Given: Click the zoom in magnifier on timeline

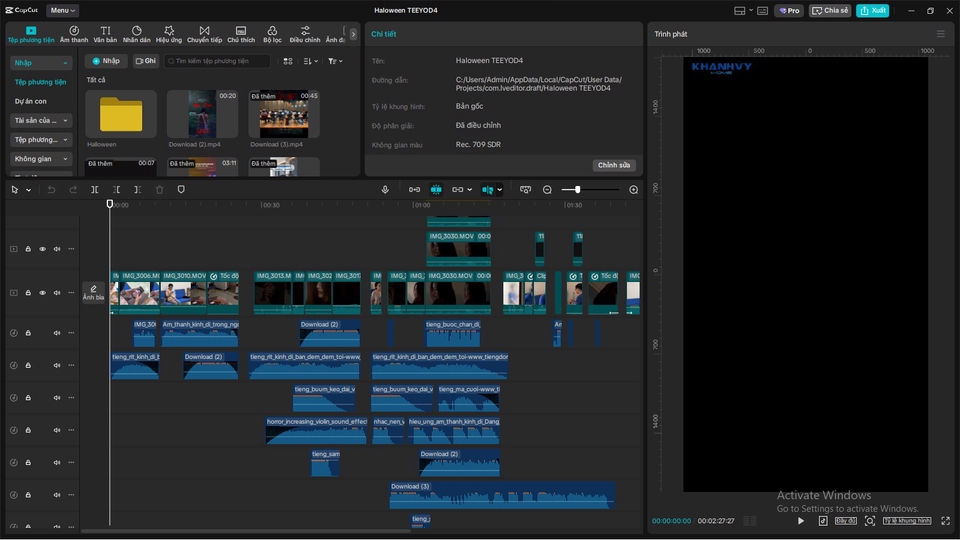Looking at the screenshot, I should [633, 189].
